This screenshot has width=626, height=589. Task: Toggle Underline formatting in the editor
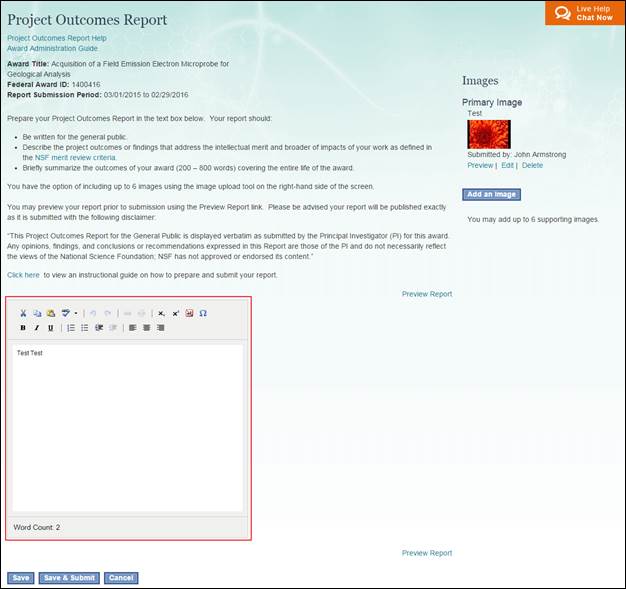(x=51, y=328)
